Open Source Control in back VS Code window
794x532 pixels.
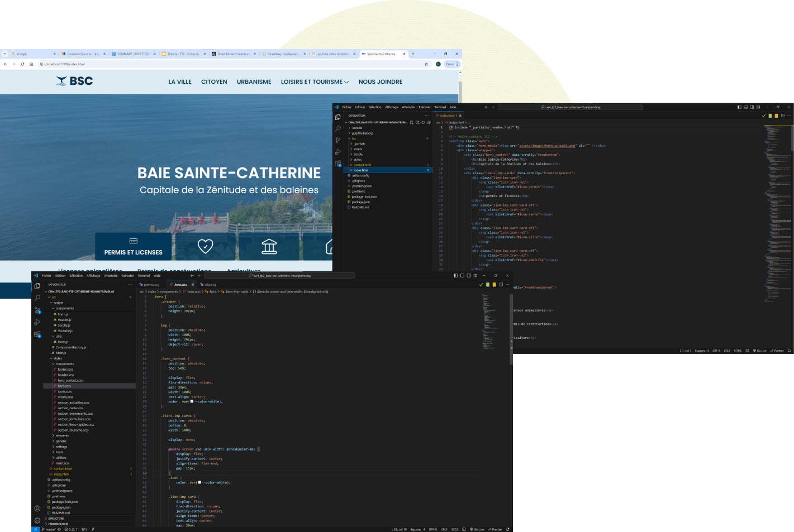pos(337,140)
